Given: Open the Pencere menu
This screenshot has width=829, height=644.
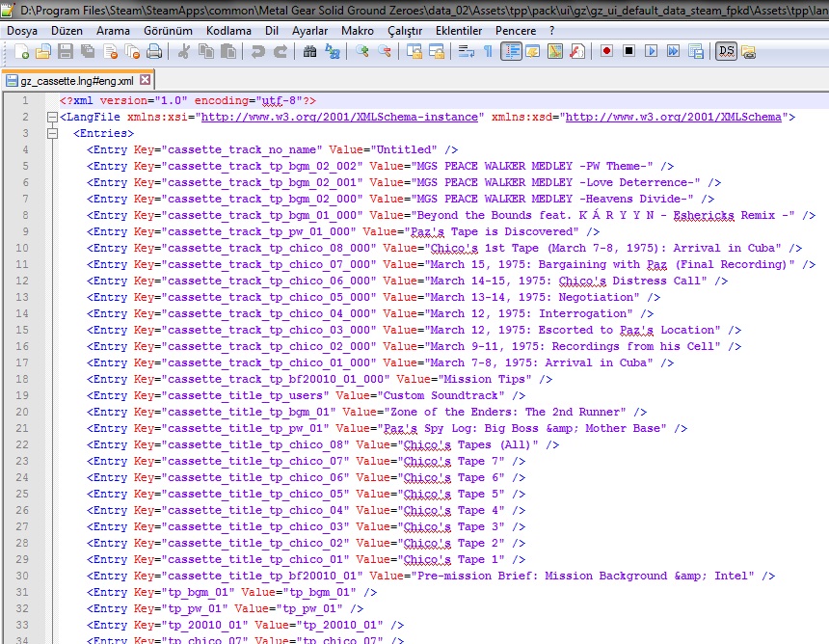Looking at the screenshot, I should [x=516, y=31].
